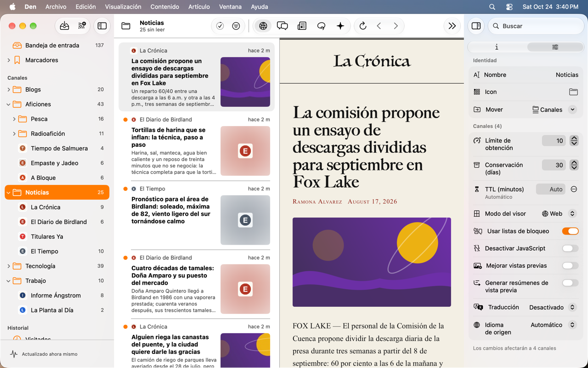
Task: Reload the current article
Action: click(x=363, y=26)
